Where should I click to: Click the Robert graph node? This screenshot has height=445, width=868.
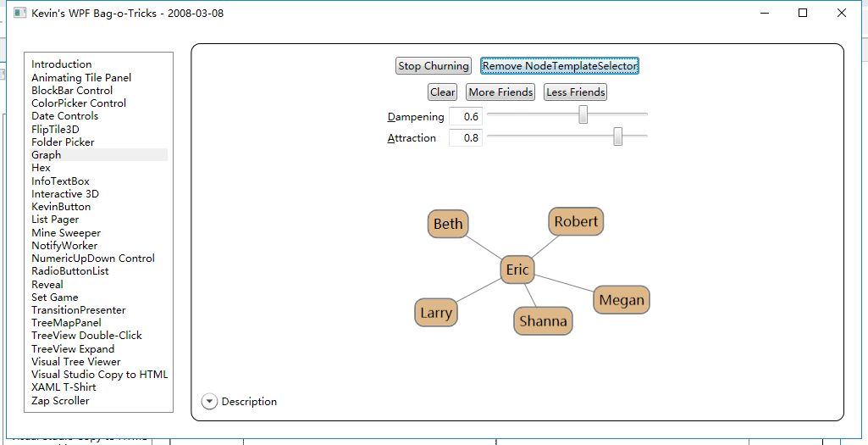(576, 221)
